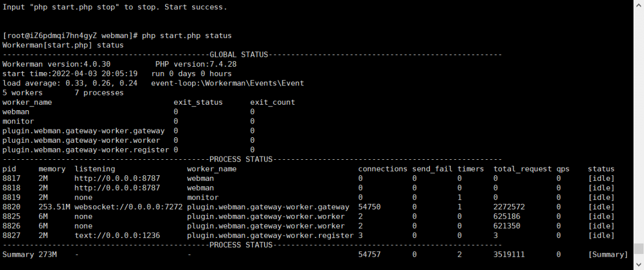Click the 253.51M memory value
The width and height of the screenshot is (644, 270).
click(x=54, y=207)
